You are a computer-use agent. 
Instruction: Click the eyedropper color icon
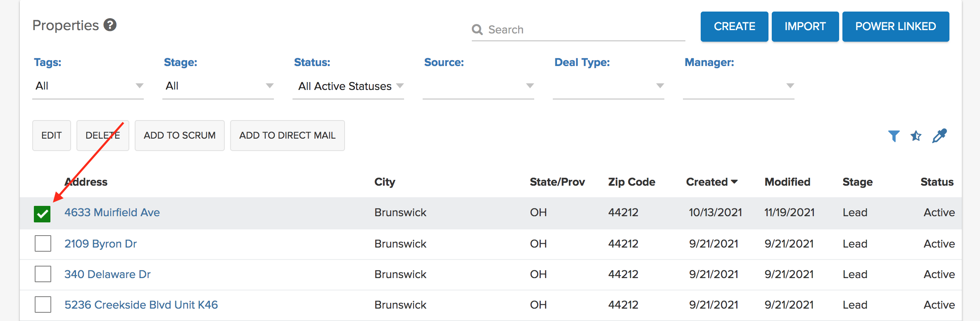coord(939,136)
